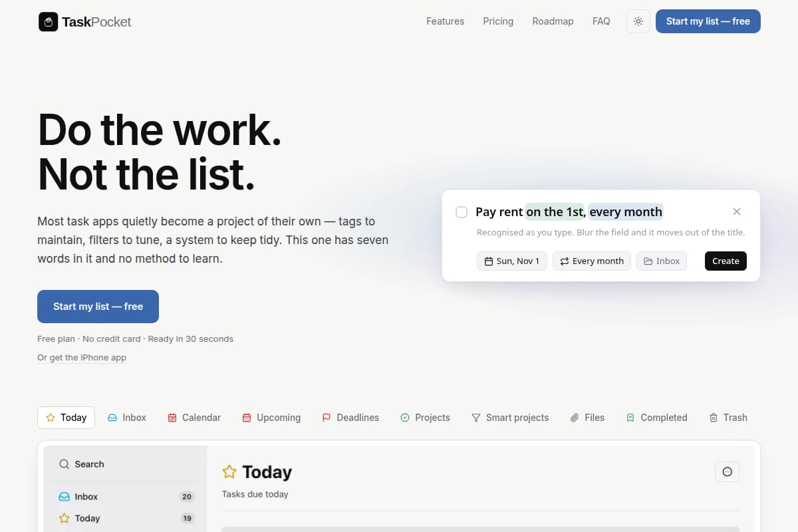Switch to the Inbox tab

127,418
